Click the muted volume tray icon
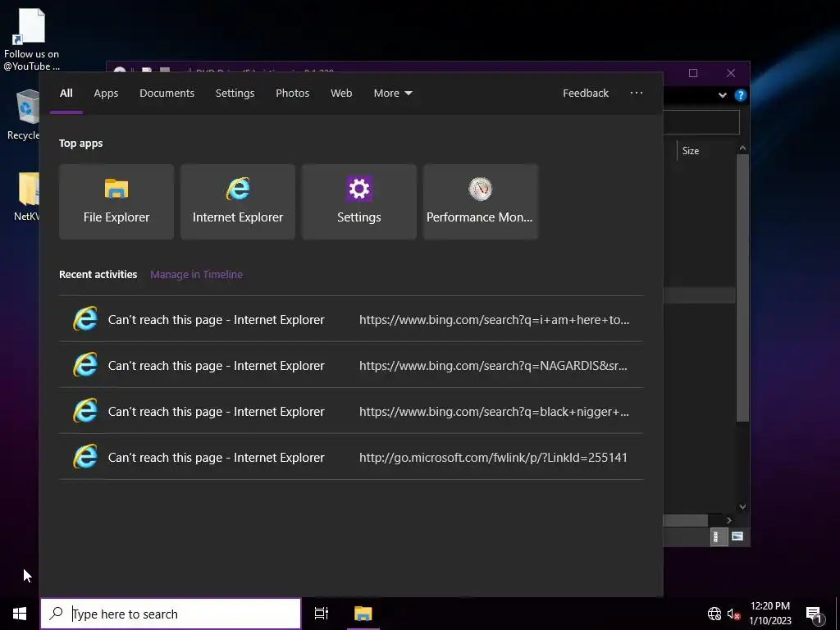840x630 pixels. click(733, 614)
